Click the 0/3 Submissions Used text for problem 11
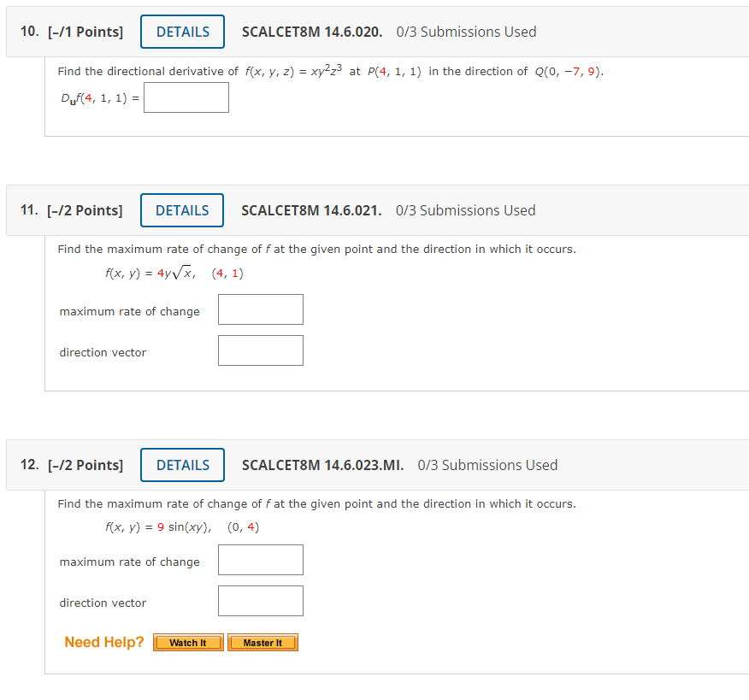The height and width of the screenshot is (700, 749). [466, 209]
